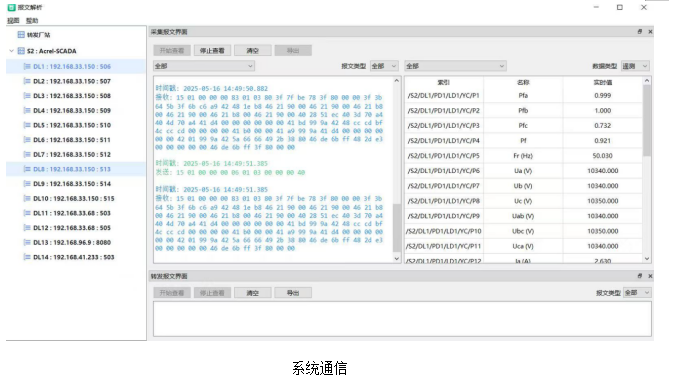Click the DL14 channel icon in tree

pyautogui.click(x=27, y=257)
